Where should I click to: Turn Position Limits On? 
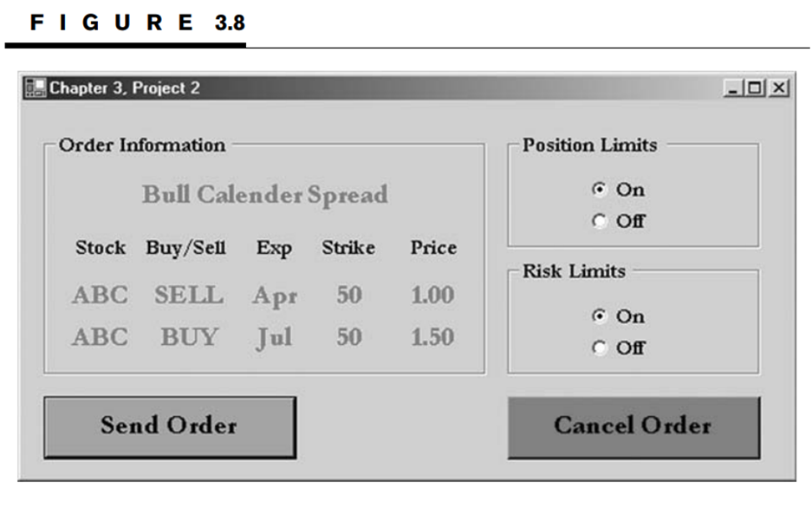599,190
